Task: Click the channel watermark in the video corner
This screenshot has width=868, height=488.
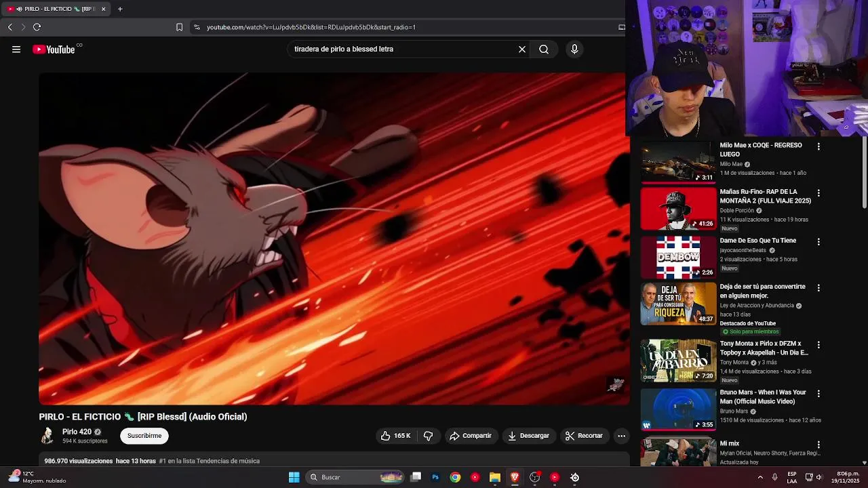Action: coord(616,385)
